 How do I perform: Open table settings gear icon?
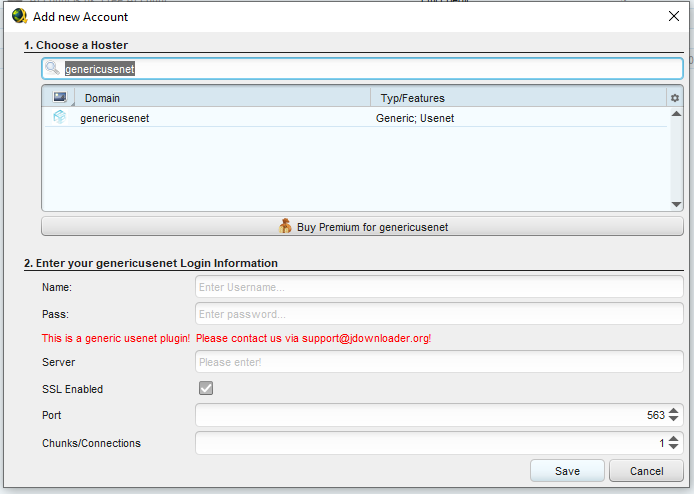(674, 98)
